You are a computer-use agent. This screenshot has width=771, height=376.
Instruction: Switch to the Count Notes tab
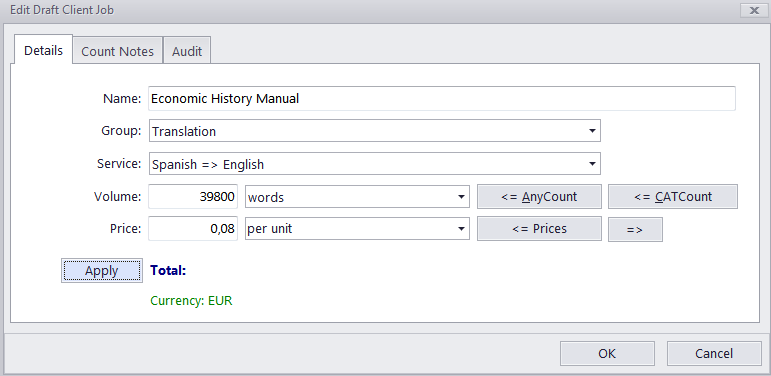pos(118,51)
